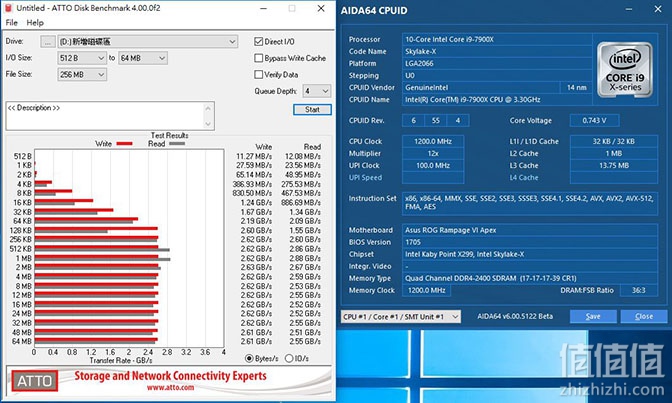Click the Description box scroll down arrow
672x403 pixels.
coord(208,124)
